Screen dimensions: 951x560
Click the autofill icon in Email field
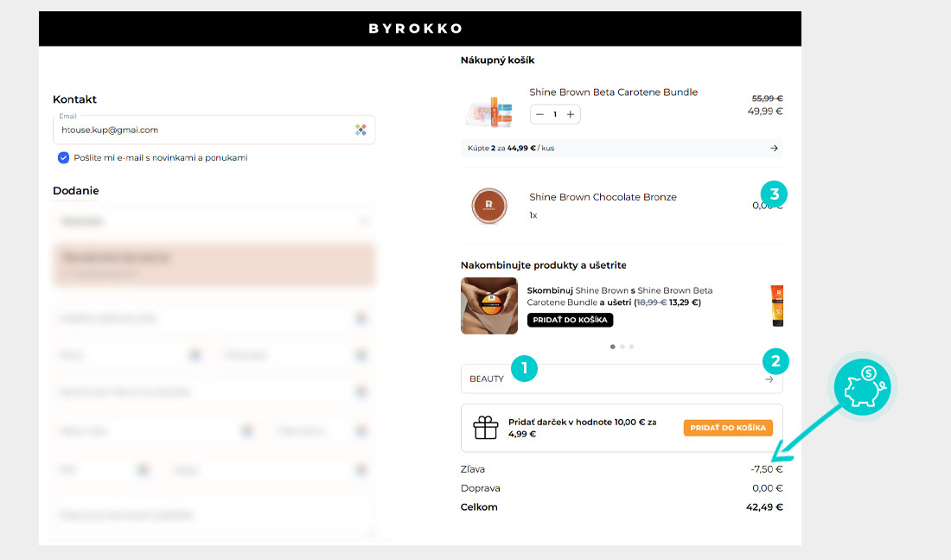361,130
